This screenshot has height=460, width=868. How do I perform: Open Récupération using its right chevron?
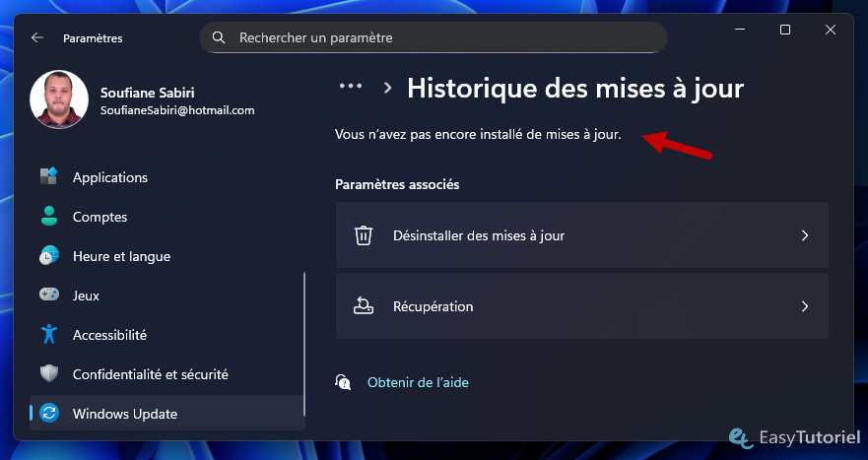[x=804, y=306]
